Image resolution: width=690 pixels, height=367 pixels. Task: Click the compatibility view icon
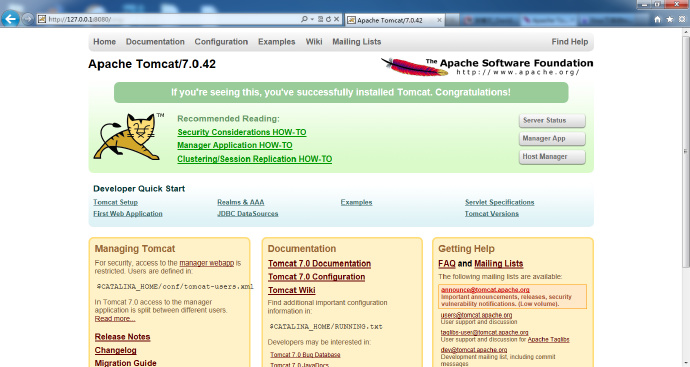pyautogui.click(x=320, y=19)
